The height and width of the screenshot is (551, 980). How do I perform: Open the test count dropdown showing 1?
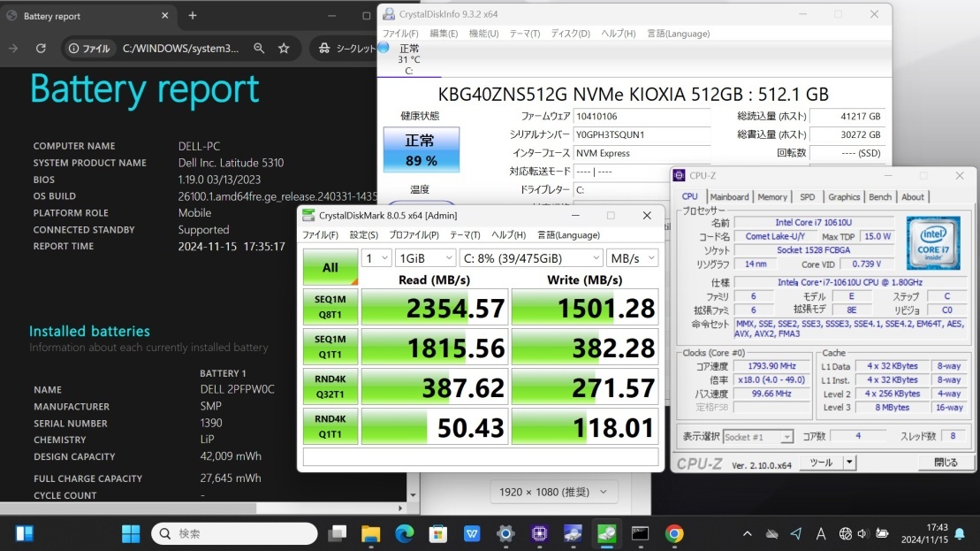click(376, 258)
